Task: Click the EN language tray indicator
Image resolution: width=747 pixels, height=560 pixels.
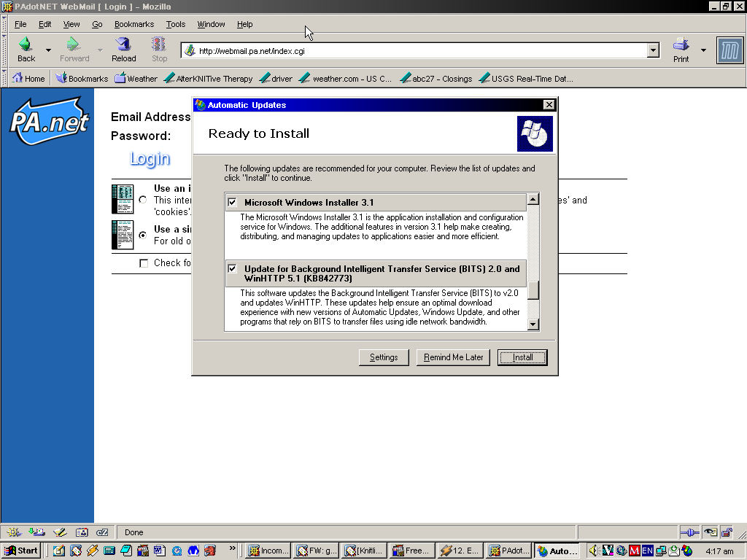Action: coord(648,551)
